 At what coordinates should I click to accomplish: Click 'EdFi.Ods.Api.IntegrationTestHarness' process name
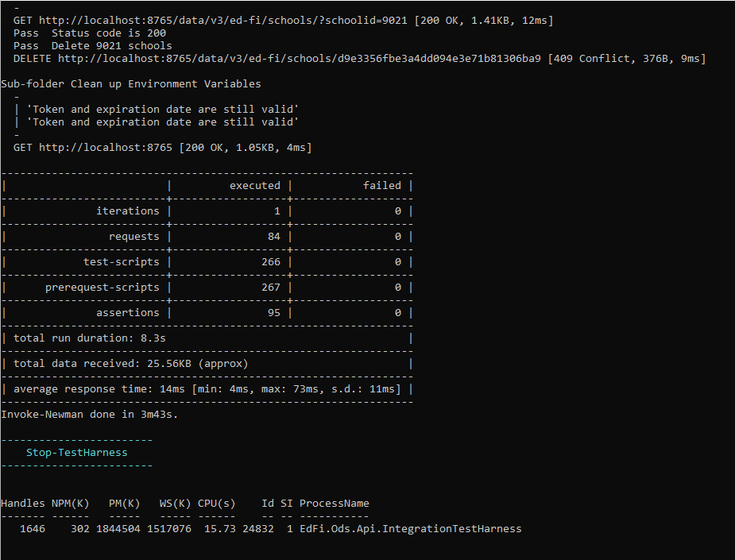click(411, 528)
